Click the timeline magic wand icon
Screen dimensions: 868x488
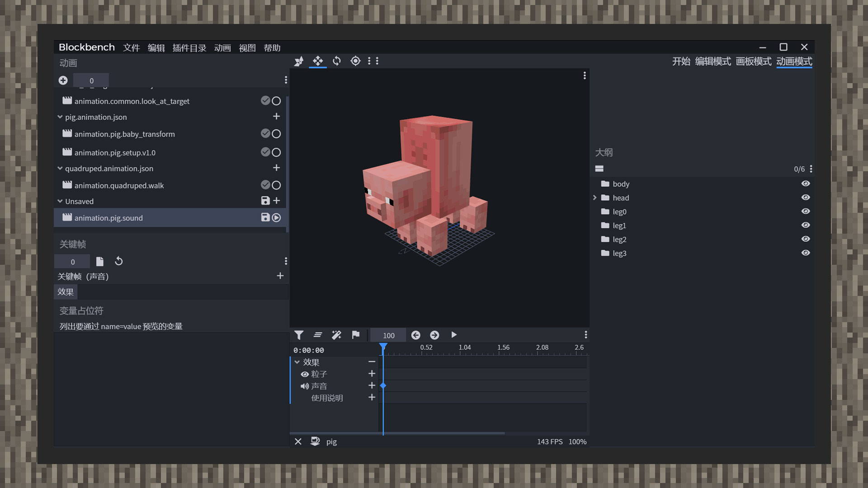336,335
